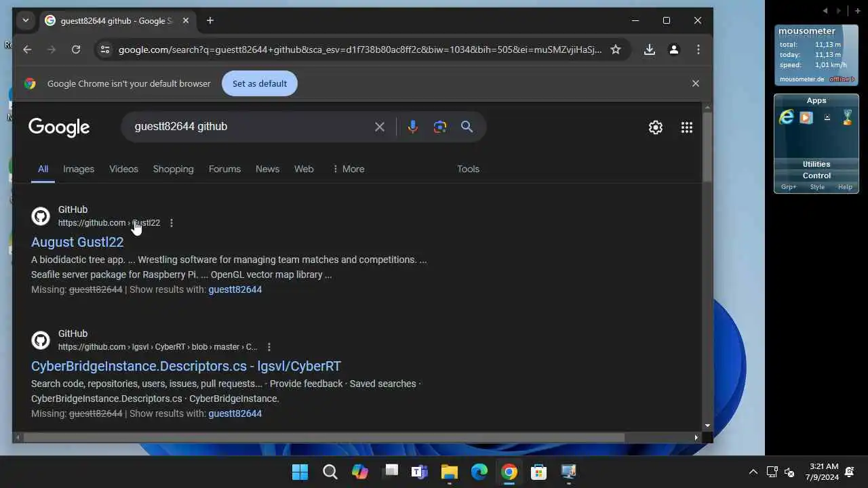Open the Windows Start menu
Viewport: 868px width, 488px height.
coord(300,472)
